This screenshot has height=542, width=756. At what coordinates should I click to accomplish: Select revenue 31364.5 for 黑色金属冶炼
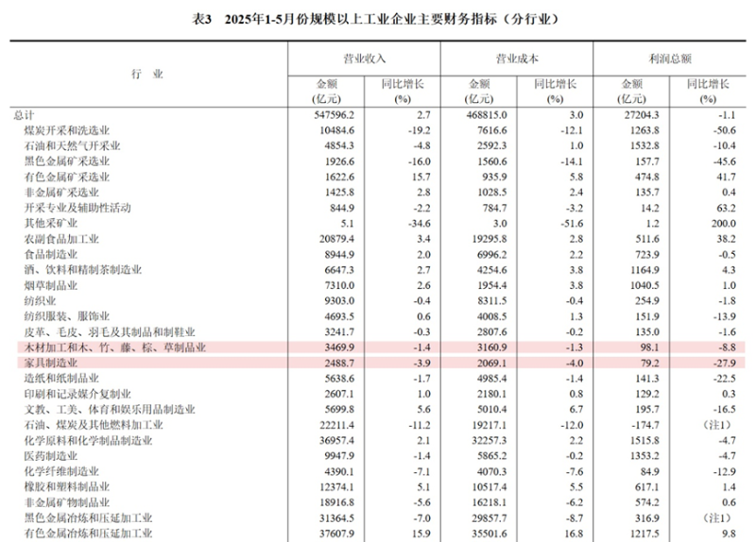pyautogui.click(x=336, y=517)
